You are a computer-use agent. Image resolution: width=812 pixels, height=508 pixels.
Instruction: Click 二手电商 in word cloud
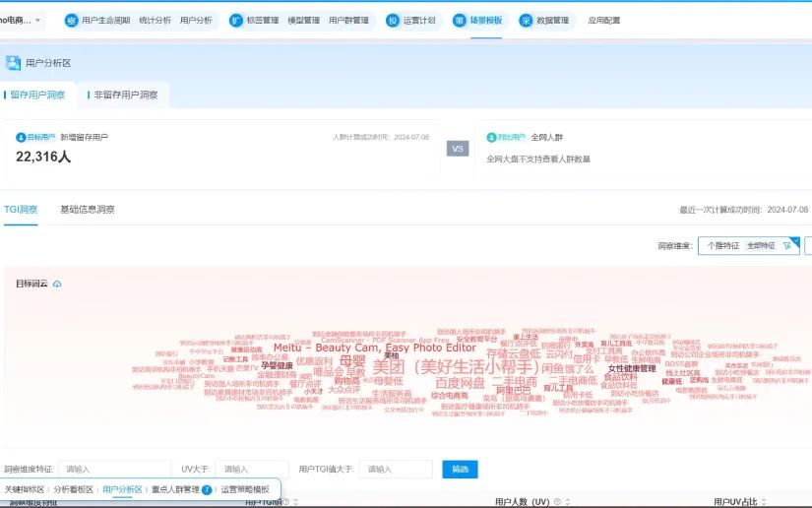514,382
